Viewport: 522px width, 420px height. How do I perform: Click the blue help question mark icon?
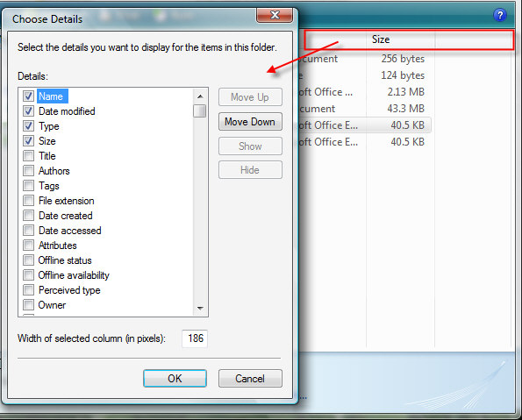tap(500, 15)
